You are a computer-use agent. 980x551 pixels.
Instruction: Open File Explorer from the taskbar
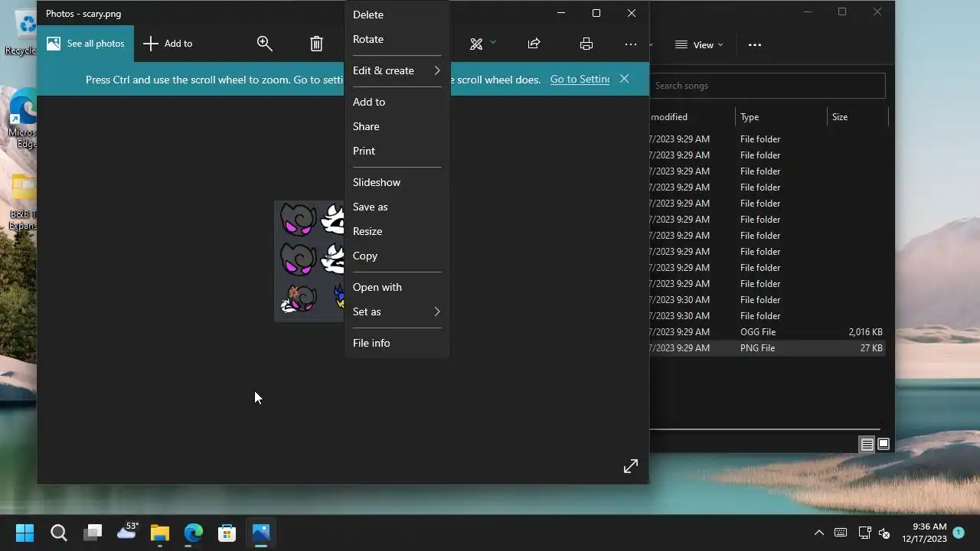pyautogui.click(x=159, y=533)
